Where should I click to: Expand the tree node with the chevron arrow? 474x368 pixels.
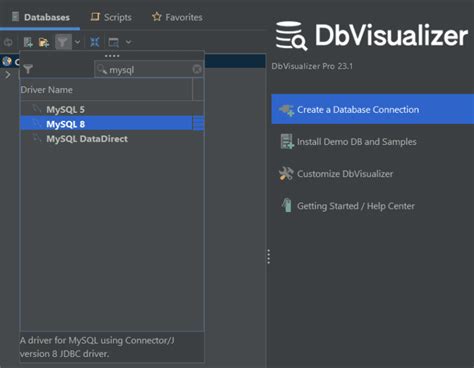(8, 75)
